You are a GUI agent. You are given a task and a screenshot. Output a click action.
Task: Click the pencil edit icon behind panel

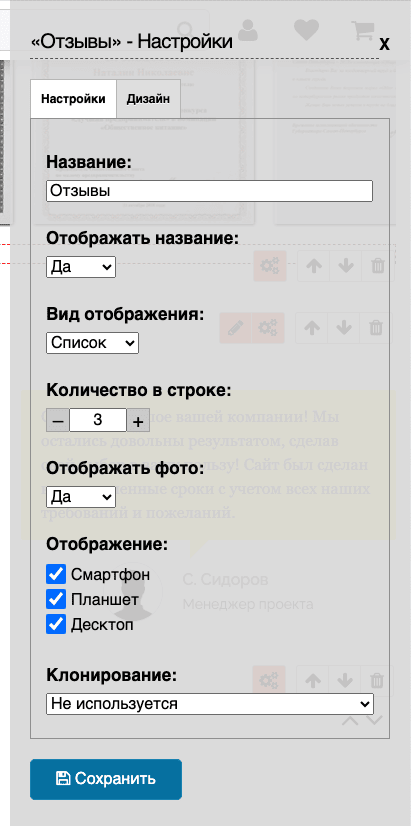(235, 328)
